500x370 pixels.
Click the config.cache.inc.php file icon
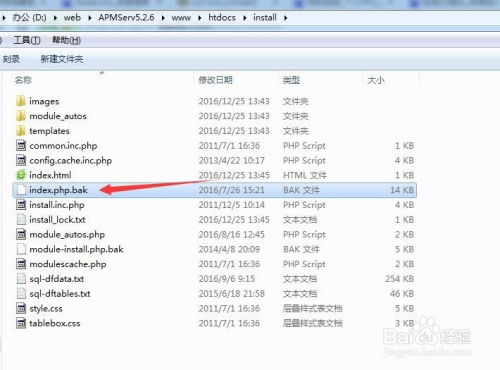click(x=21, y=160)
